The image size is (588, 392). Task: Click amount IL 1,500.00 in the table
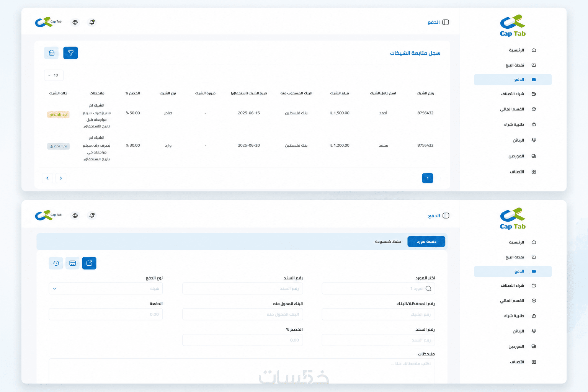[340, 113]
